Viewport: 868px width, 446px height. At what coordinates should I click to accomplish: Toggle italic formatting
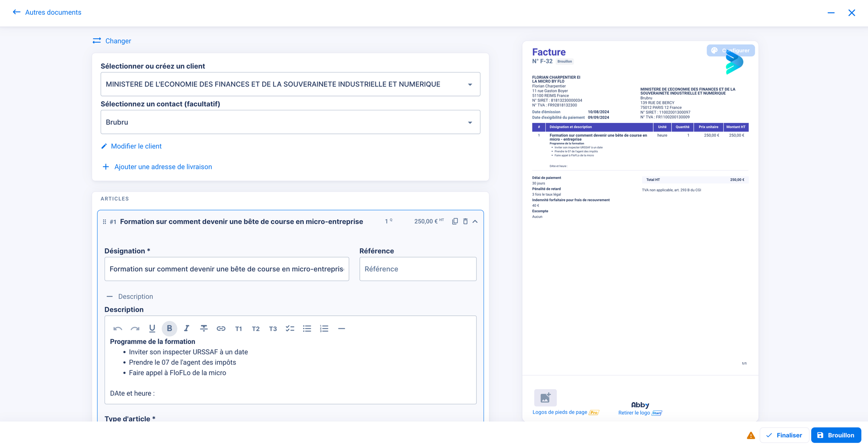click(187, 329)
